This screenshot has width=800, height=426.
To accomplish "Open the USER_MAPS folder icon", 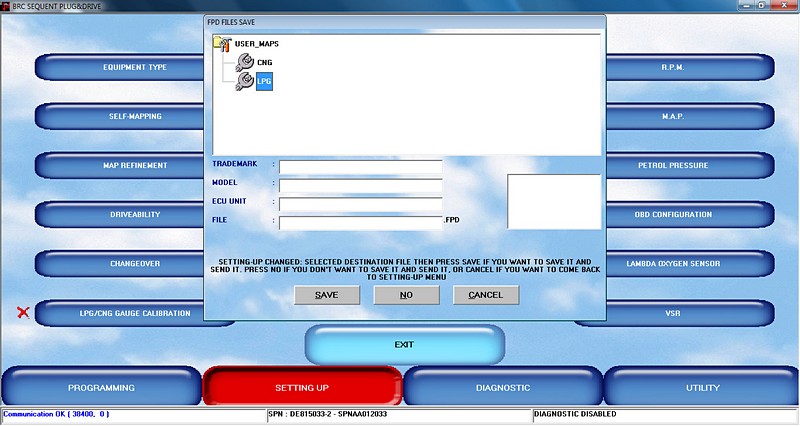I will coord(222,44).
